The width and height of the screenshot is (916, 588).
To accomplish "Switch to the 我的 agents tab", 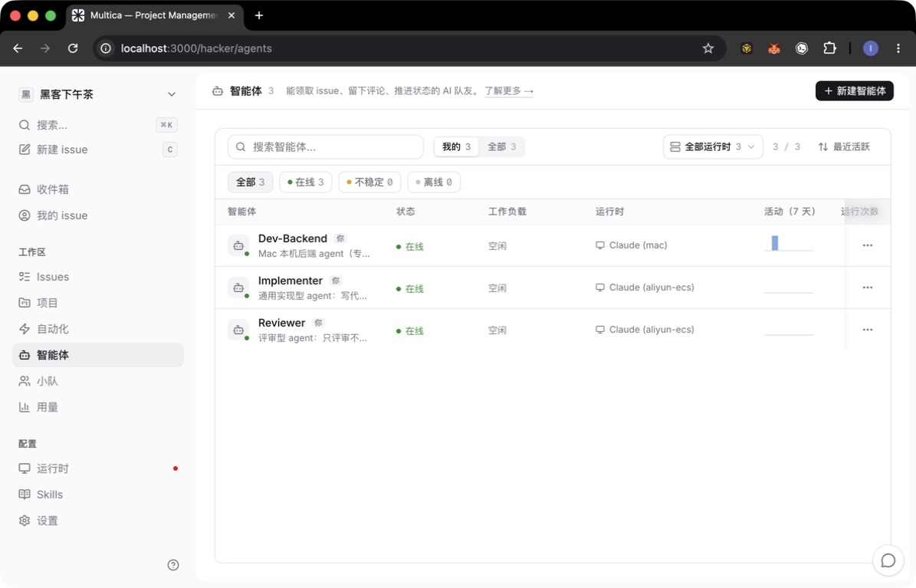I will click(456, 146).
